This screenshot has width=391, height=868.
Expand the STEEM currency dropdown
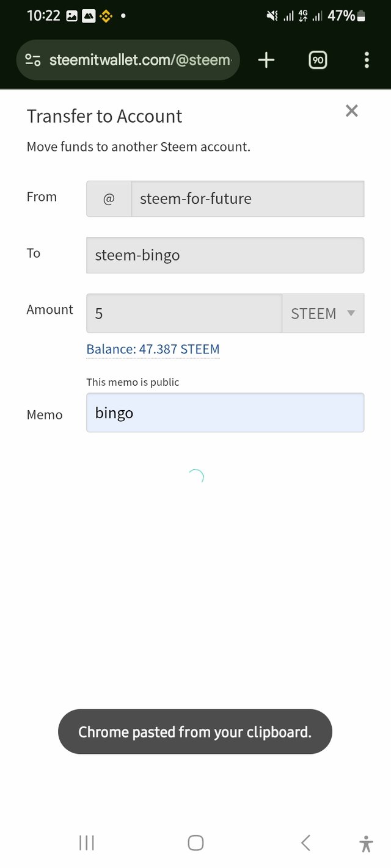(323, 313)
